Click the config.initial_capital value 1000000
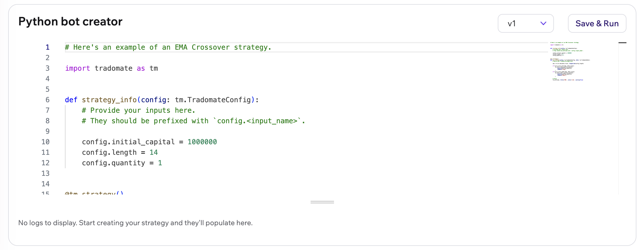Viewport: 644px width, 250px height. point(202,142)
